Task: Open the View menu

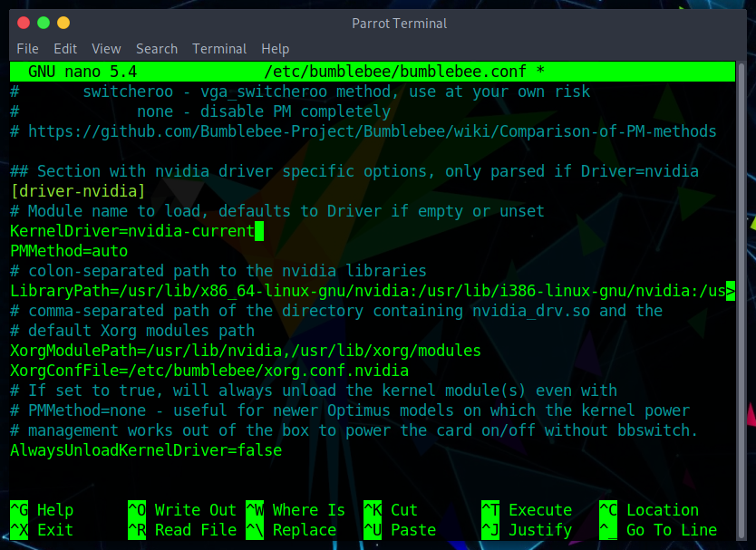Action: point(106,49)
